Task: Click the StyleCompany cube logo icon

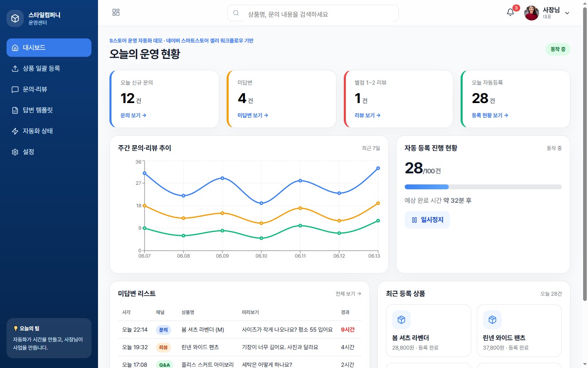Action: coord(15,18)
